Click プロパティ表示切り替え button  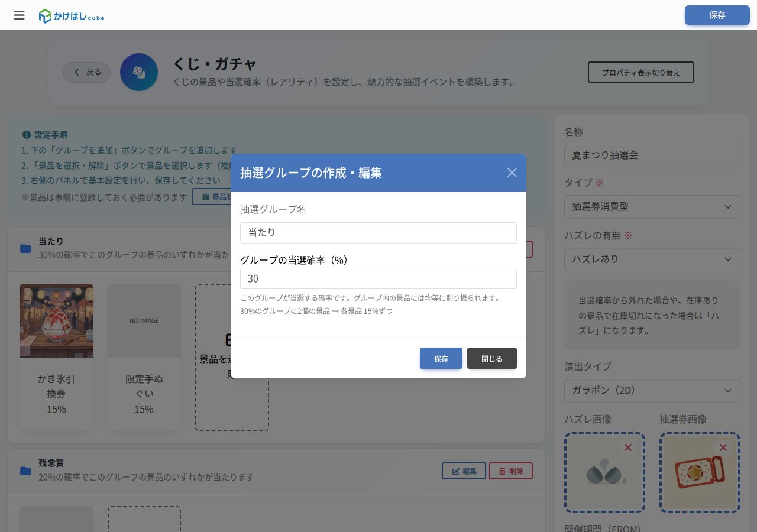click(641, 72)
